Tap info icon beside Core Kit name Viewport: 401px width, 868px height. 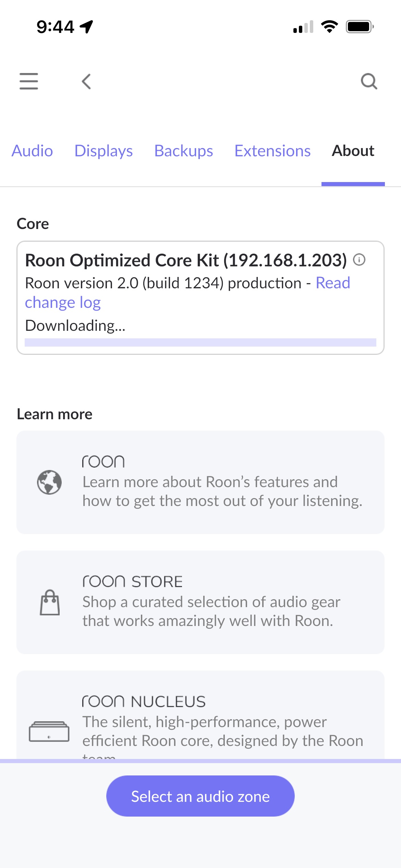pyautogui.click(x=359, y=260)
